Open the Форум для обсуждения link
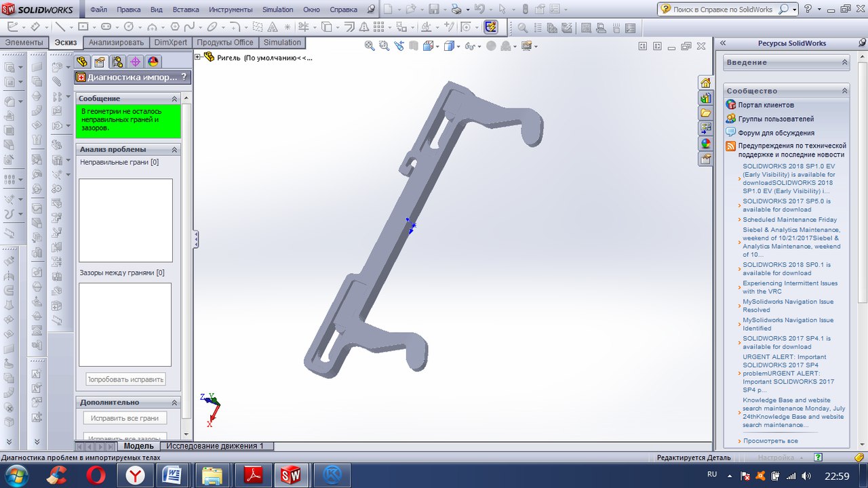This screenshot has width=868, height=488. (776, 133)
